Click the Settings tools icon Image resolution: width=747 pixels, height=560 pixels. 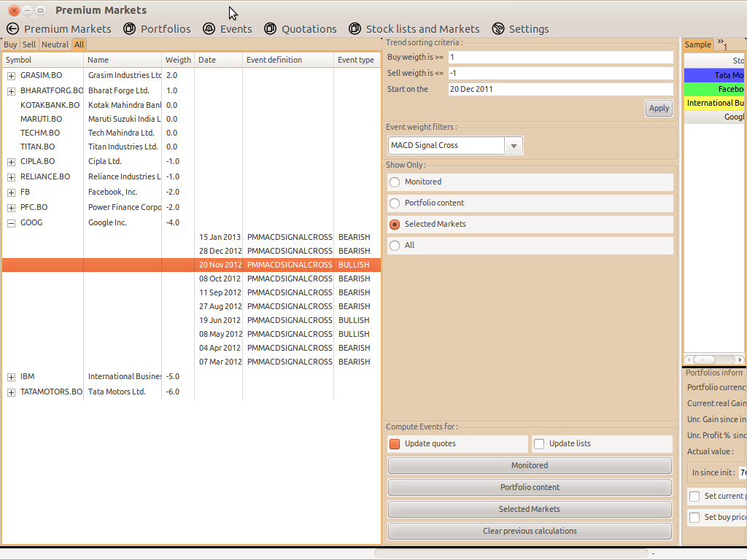pos(498,29)
